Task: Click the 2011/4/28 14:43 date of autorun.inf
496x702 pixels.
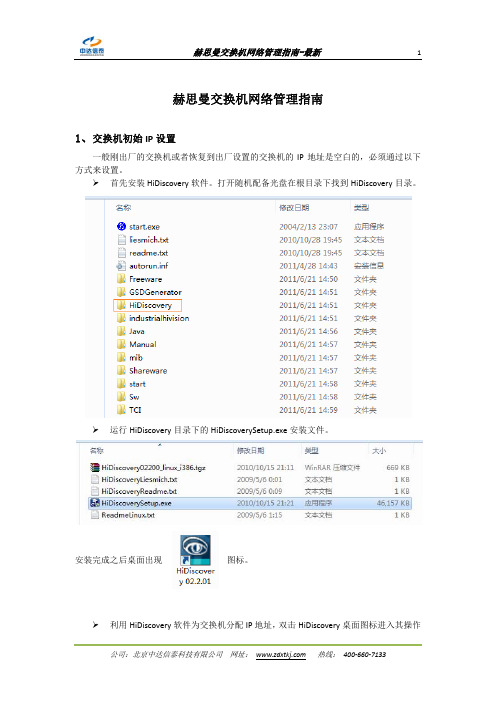Action: 308,266
